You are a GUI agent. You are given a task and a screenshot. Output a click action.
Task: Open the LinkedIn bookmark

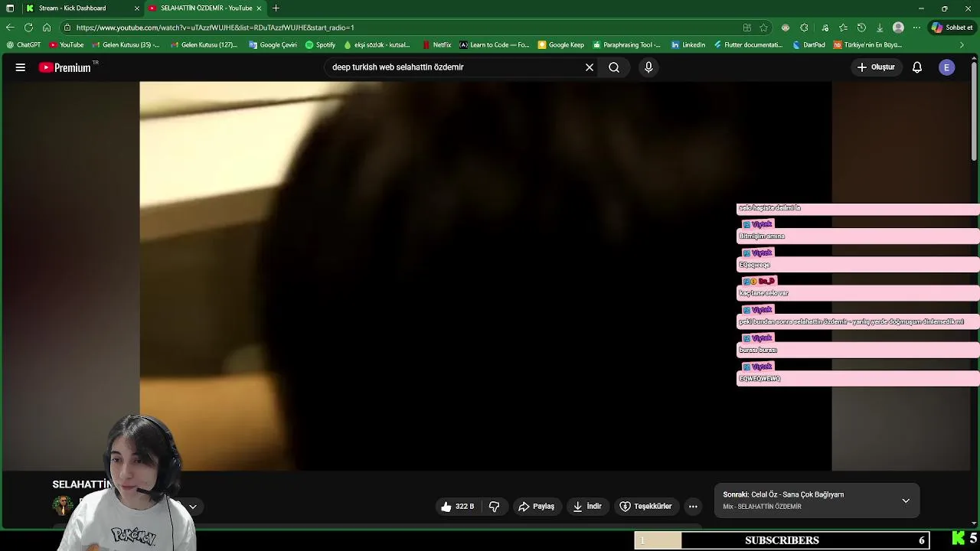(x=688, y=45)
